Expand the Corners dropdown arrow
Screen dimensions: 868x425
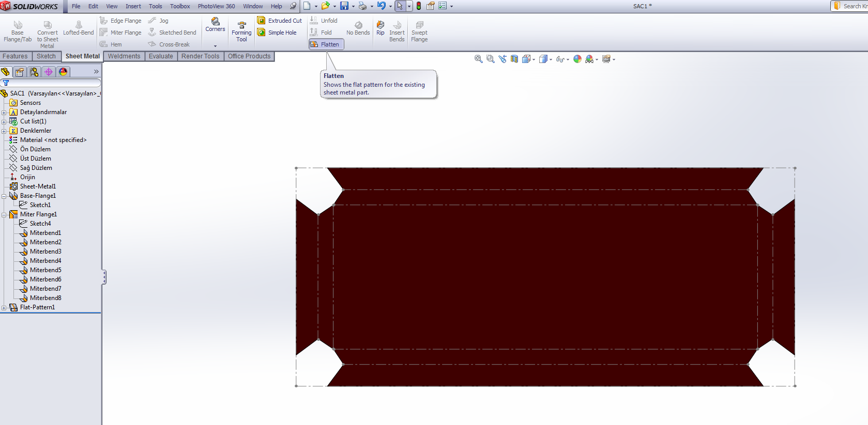pos(215,46)
